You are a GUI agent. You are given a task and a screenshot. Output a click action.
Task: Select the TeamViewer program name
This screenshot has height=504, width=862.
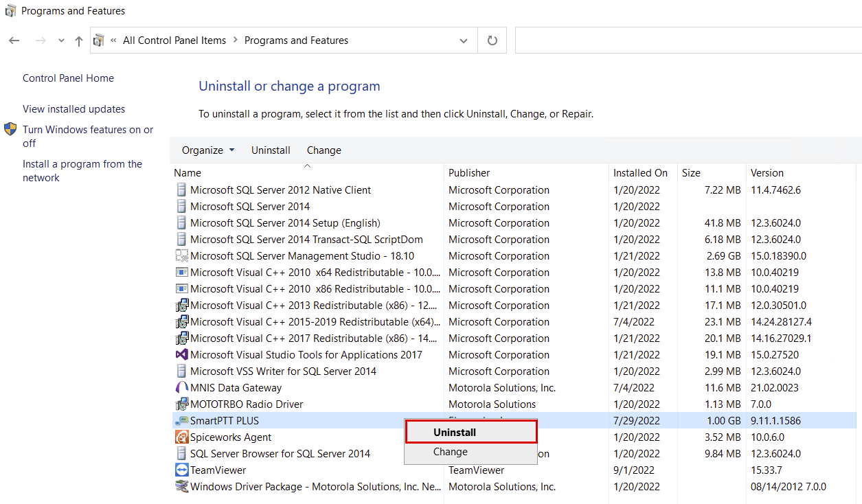click(x=218, y=470)
